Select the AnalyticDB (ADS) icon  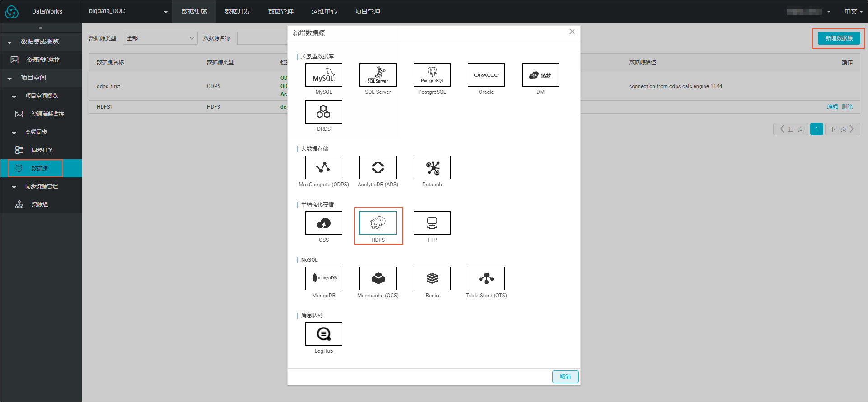(x=378, y=167)
